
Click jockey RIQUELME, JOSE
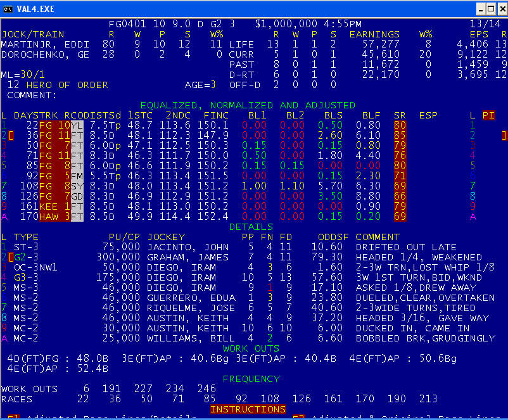(x=191, y=308)
